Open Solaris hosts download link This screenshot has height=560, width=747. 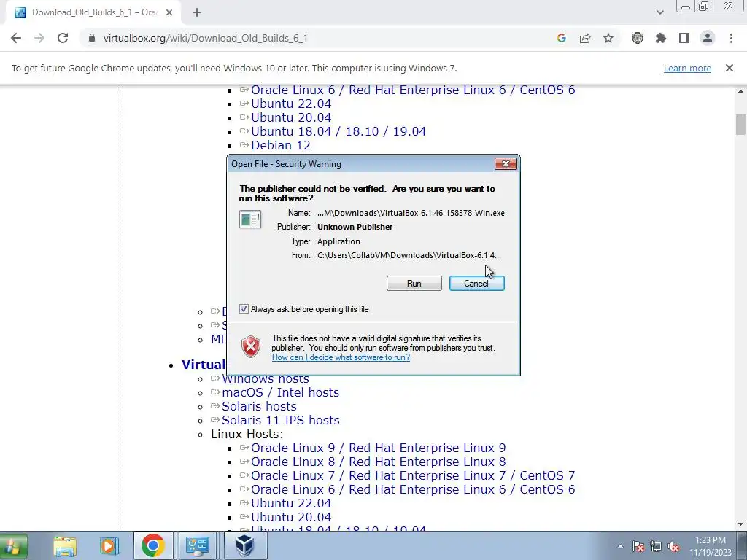(x=259, y=405)
